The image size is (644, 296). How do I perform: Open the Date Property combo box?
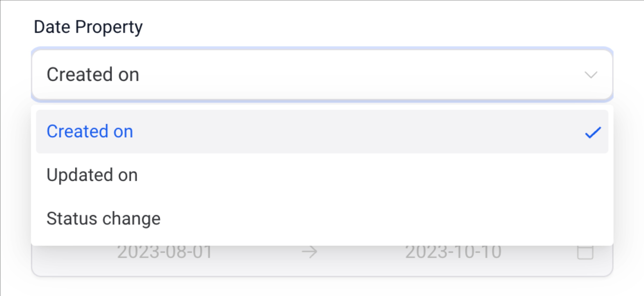pos(322,74)
